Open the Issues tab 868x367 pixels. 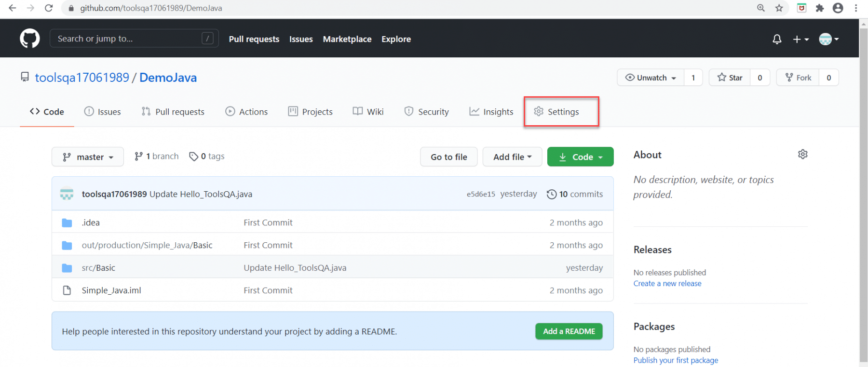(x=103, y=112)
